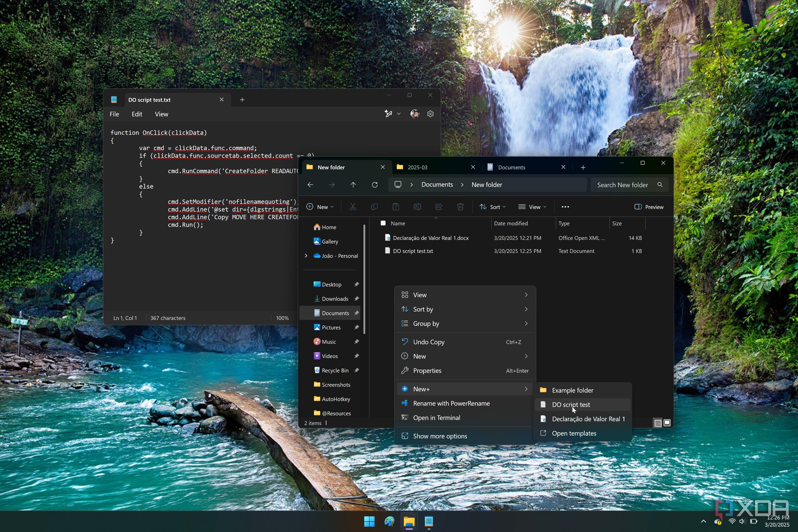The image size is (798, 532).
Task: Click the Notepad account profile picture
Action: pos(414,114)
